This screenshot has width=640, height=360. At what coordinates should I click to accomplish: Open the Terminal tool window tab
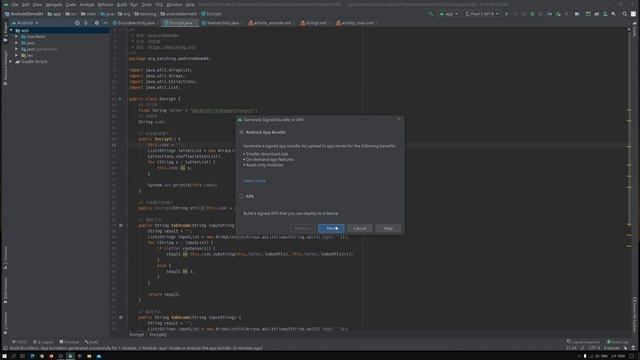69,342
